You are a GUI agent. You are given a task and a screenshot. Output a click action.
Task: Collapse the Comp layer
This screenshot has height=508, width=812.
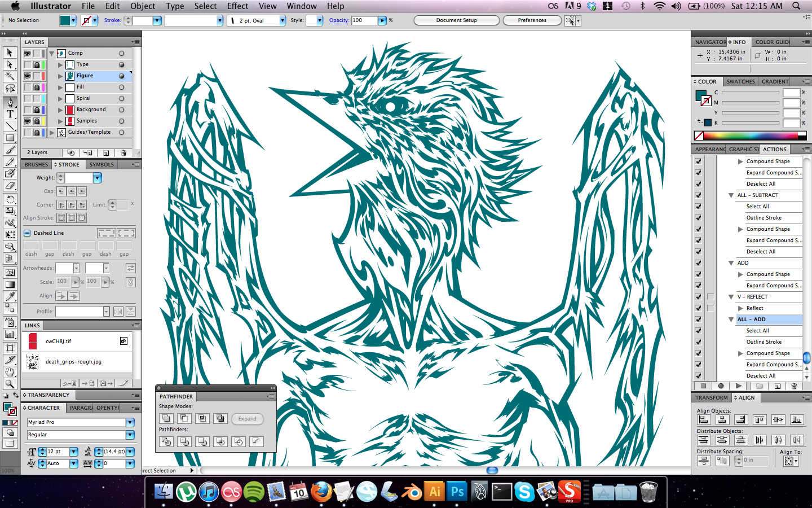tap(52, 53)
